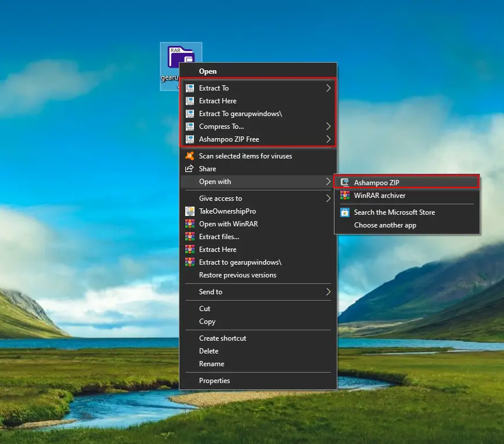Select the Open with entry
The image size is (504, 444).
(x=258, y=182)
